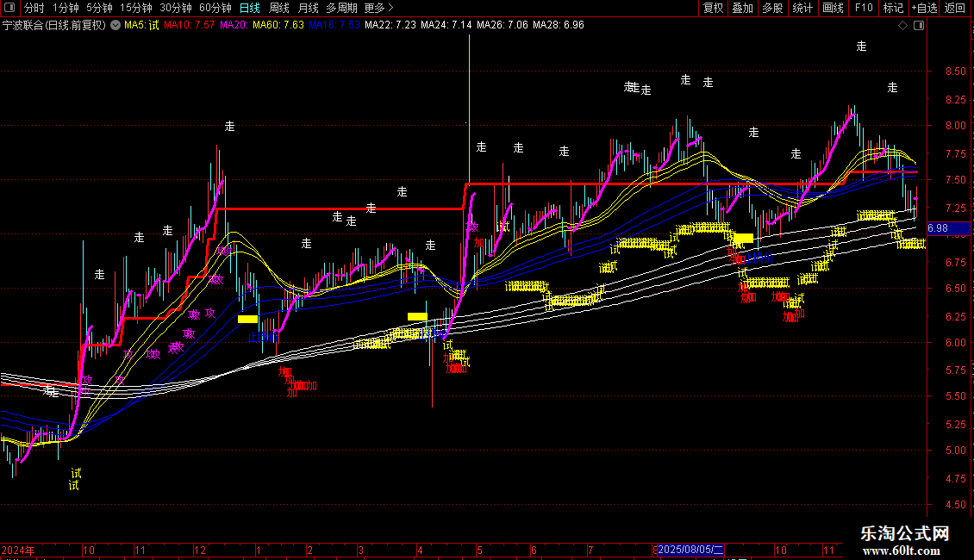This screenshot has height=560, width=974.
Task: Switch to 日线 daily chart
Action: tap(250, 8)
